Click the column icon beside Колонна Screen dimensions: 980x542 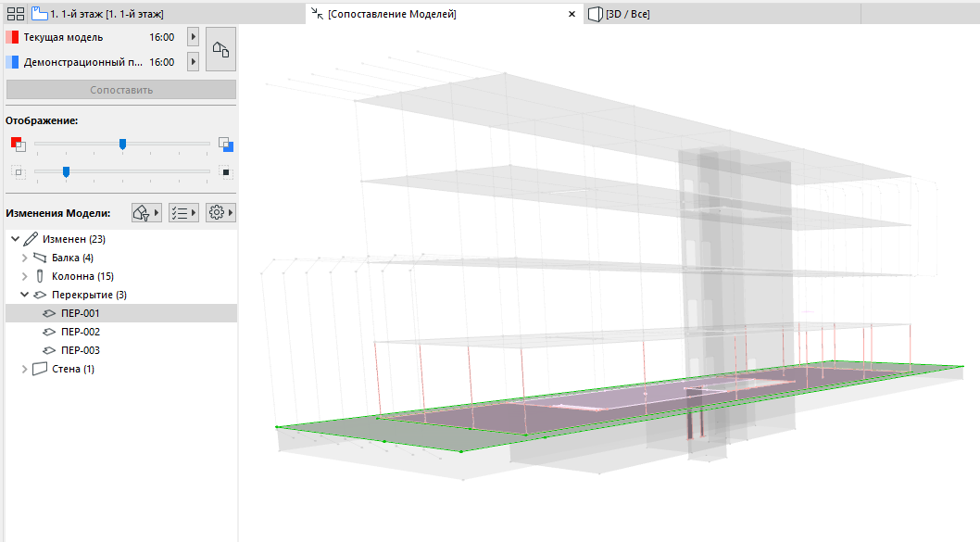tap(40, 276)
